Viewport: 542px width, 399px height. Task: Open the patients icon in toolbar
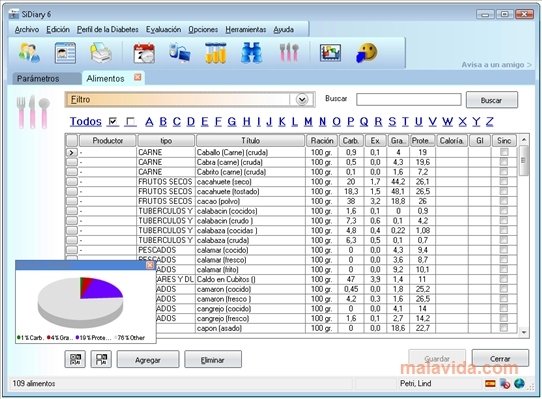click(x=29, y=53)
